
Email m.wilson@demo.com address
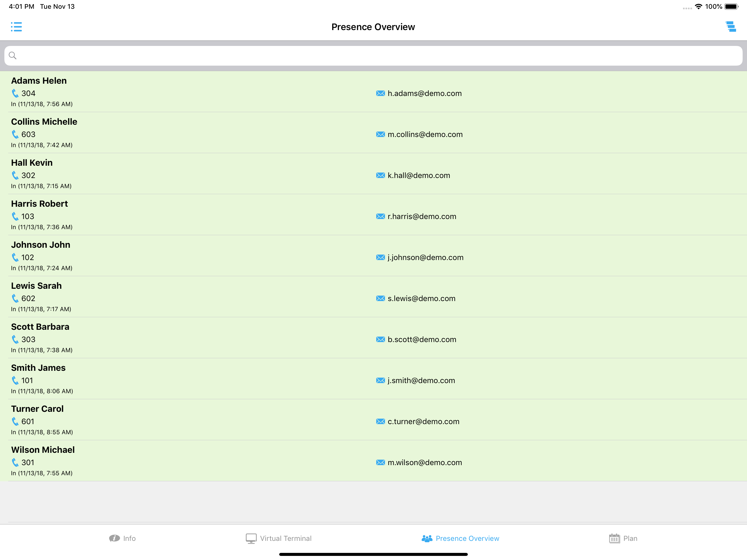425,463
